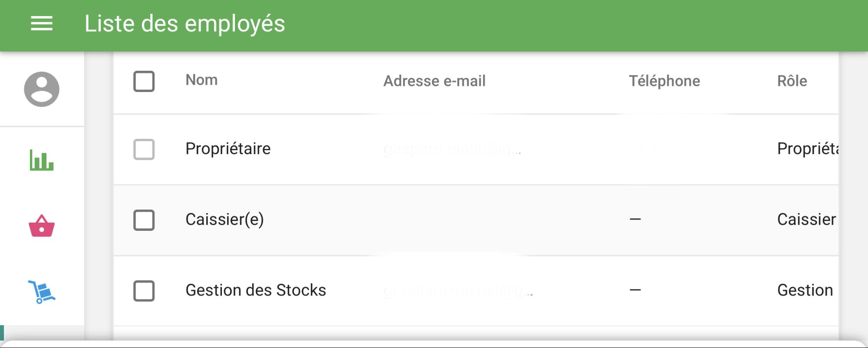This screenshot has height=348, width=868.
Task: Toggle the select-all checkbox in table header
Action: pyautogui.click(x=144, y=81)
